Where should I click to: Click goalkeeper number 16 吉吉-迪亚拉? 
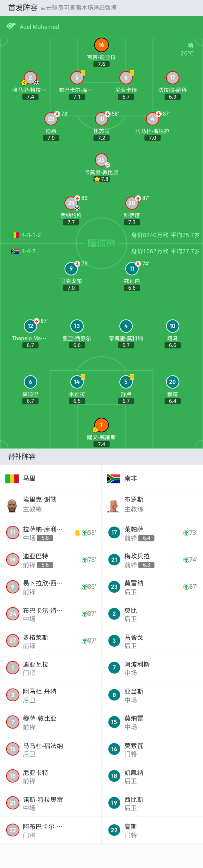101,45
